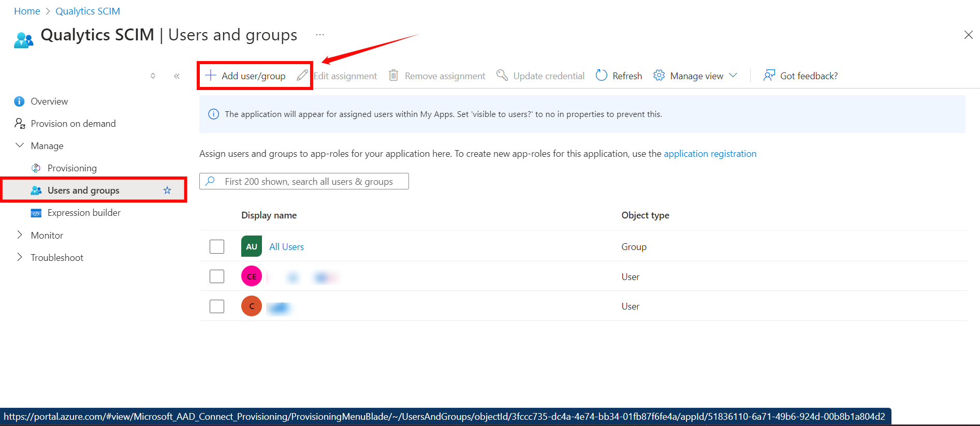The height and width of the screenshot is (426, 980).
Task: Click the search magnifier icon in filter box
Action: (x=210, y=181)
